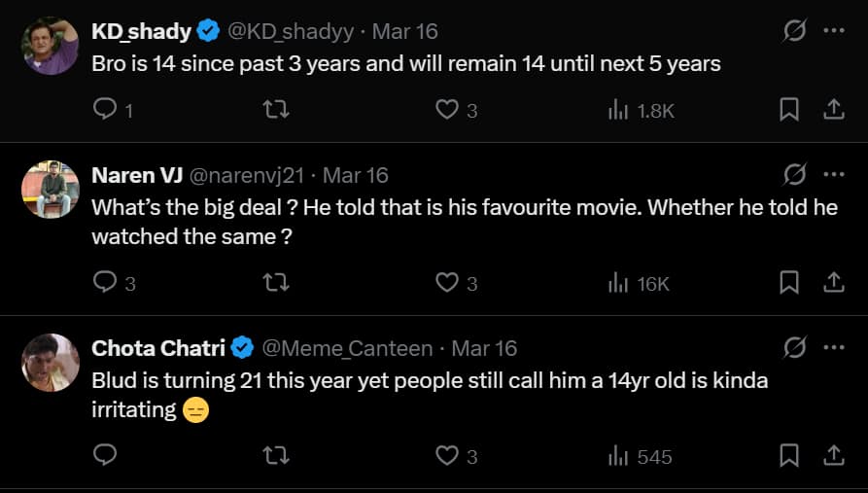Screen dimensions: 868x493
Task: Reply to KD_shady's tweet
Action: [105, 110]
